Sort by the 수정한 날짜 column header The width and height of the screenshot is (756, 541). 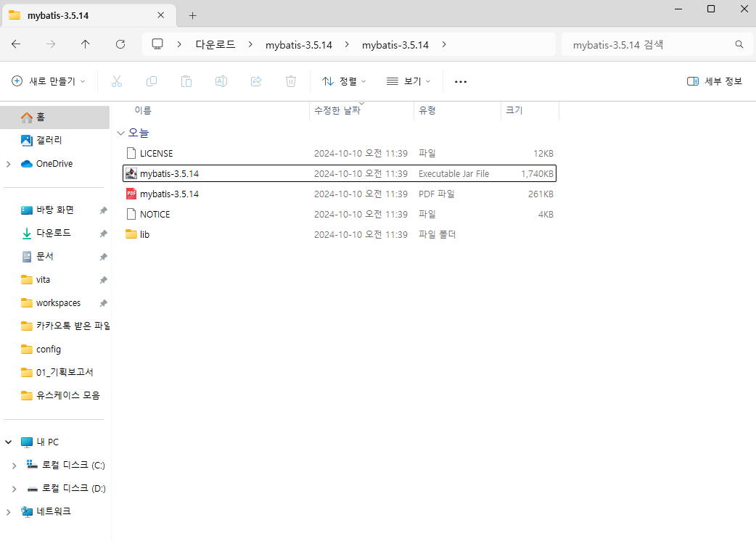pyautogui.click(x=337, y=110)
